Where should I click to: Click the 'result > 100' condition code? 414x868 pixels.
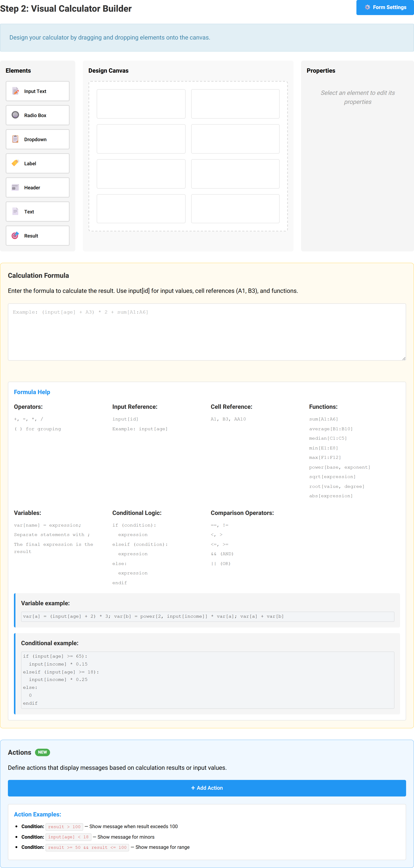pos(64,827)
